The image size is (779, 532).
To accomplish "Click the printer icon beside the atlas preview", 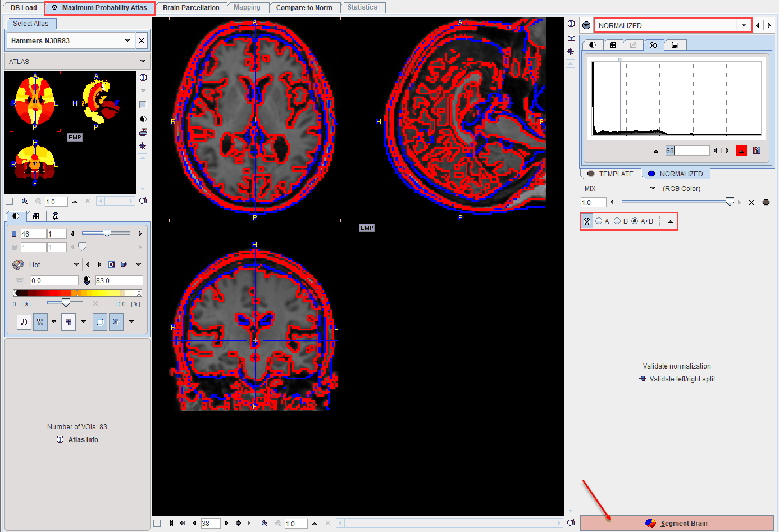I will point(143,132).
